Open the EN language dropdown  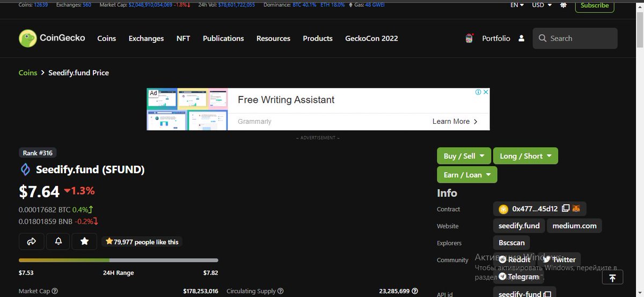517,5
